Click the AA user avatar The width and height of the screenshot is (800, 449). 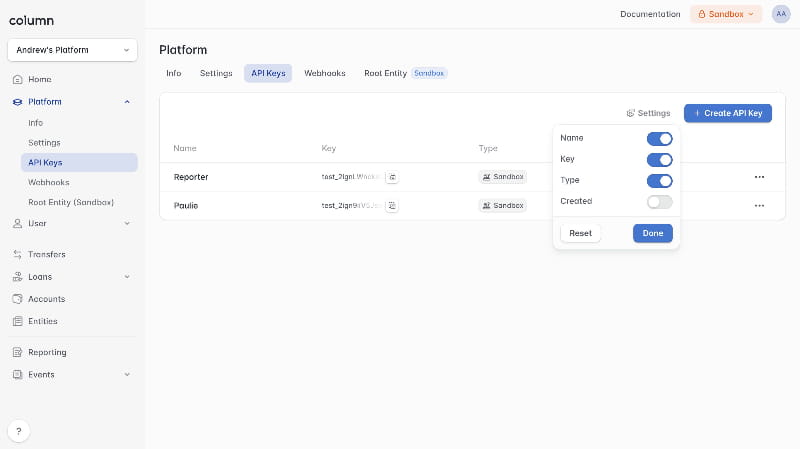pyautogui.click(x=781, y=14)
